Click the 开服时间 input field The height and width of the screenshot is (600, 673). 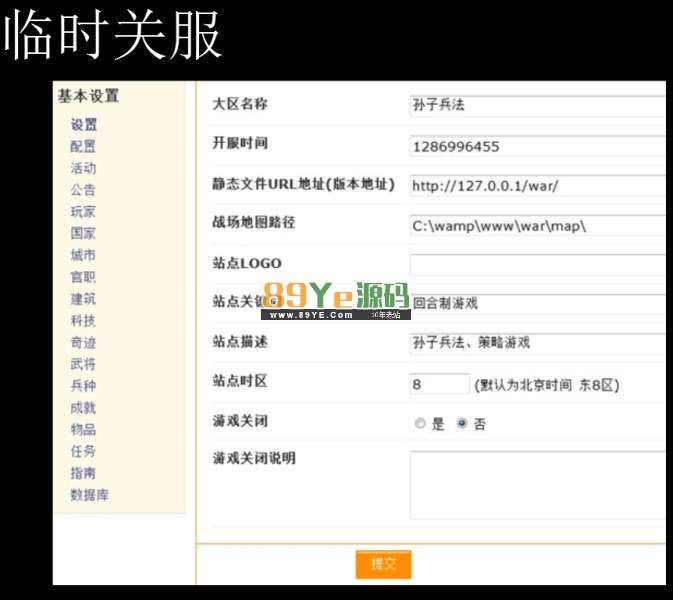click(x=538, y=146)
